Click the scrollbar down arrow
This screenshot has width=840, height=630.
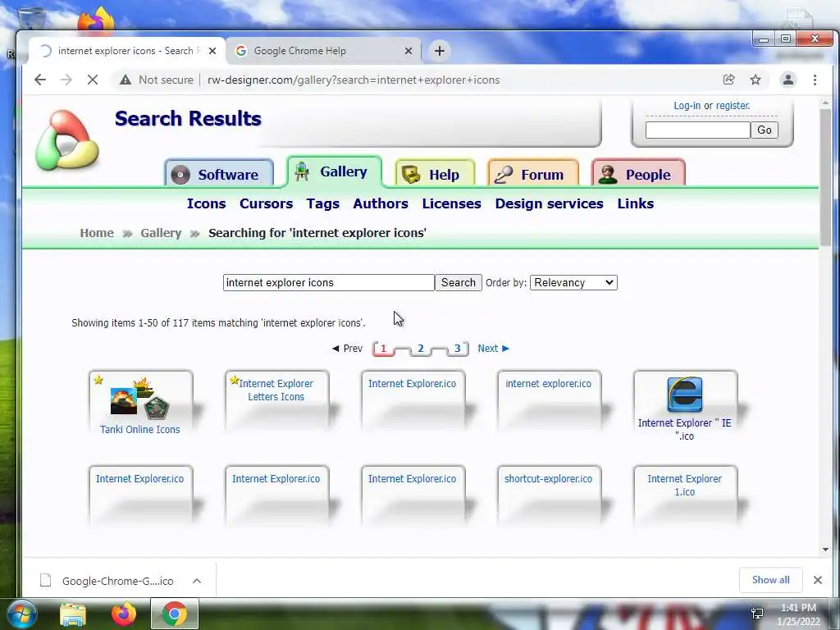click(x=825, y=549)
